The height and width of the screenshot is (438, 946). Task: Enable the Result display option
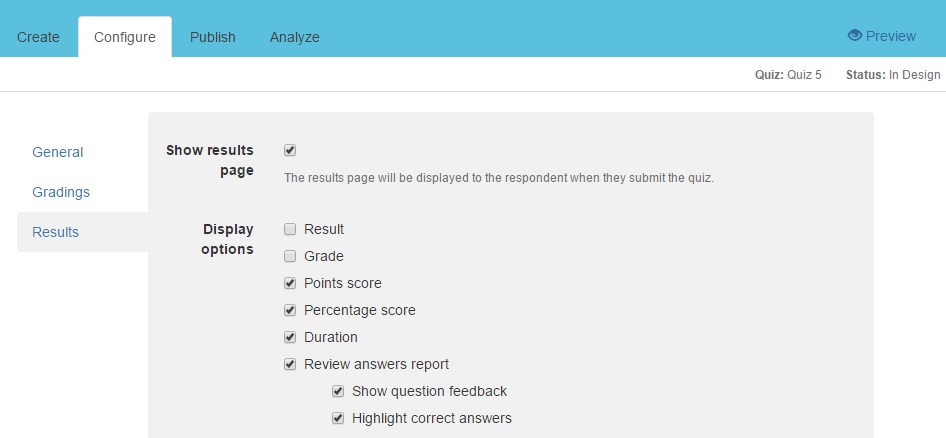pos(290,229)
